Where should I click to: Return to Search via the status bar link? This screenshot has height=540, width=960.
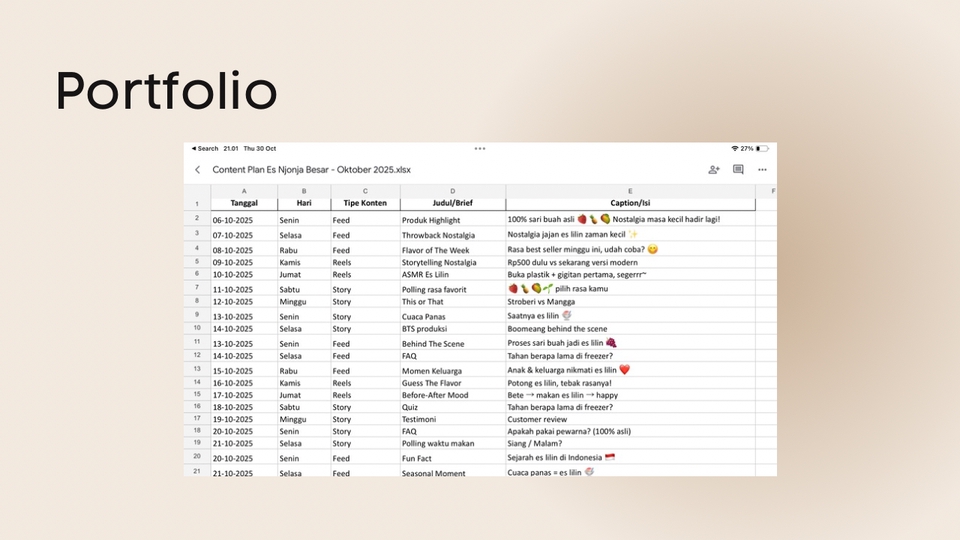pyautogui.click(x=206, y=148)
